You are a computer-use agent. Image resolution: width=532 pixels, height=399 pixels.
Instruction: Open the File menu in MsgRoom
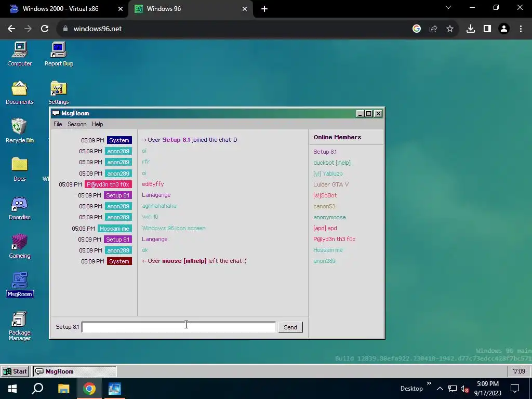click(58, 124)
